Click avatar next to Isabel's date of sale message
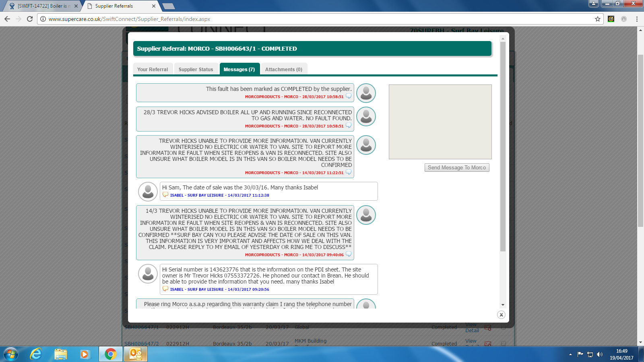This screenshot has height=362, width=644. [148, 191]
